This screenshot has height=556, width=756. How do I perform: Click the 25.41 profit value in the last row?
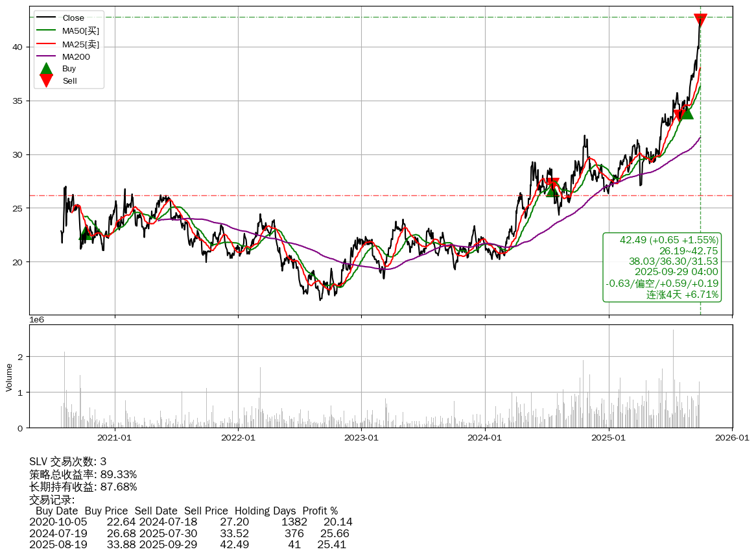[x=331, y=544]
